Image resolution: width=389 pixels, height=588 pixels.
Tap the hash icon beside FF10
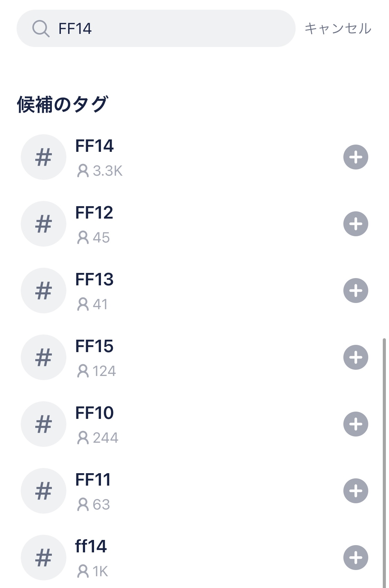click(x=44, y=424)
